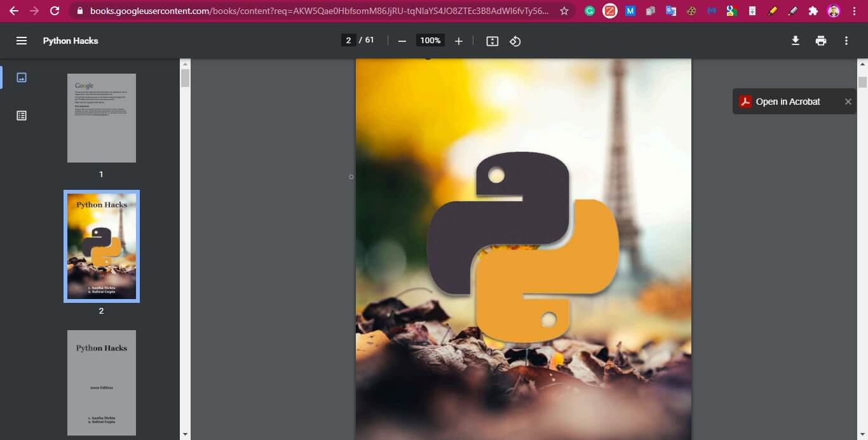This screenshot has height=440, width=868.
Task: Show the page thumbnails view
Action: pos(22,77)
